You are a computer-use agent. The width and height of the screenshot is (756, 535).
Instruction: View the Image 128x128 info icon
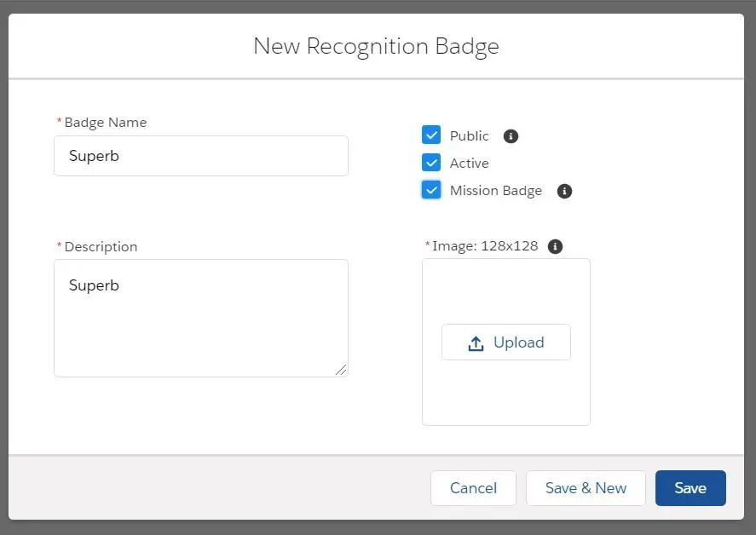[556, 246]
